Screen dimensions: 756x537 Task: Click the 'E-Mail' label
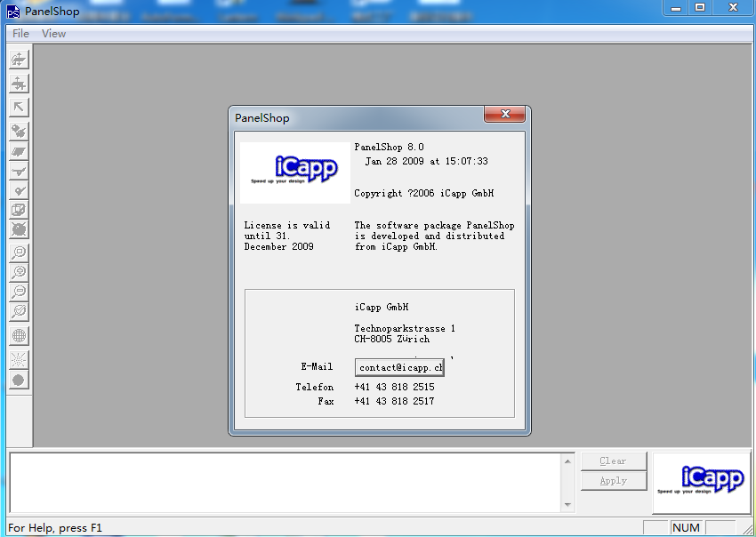pos(317,367)
